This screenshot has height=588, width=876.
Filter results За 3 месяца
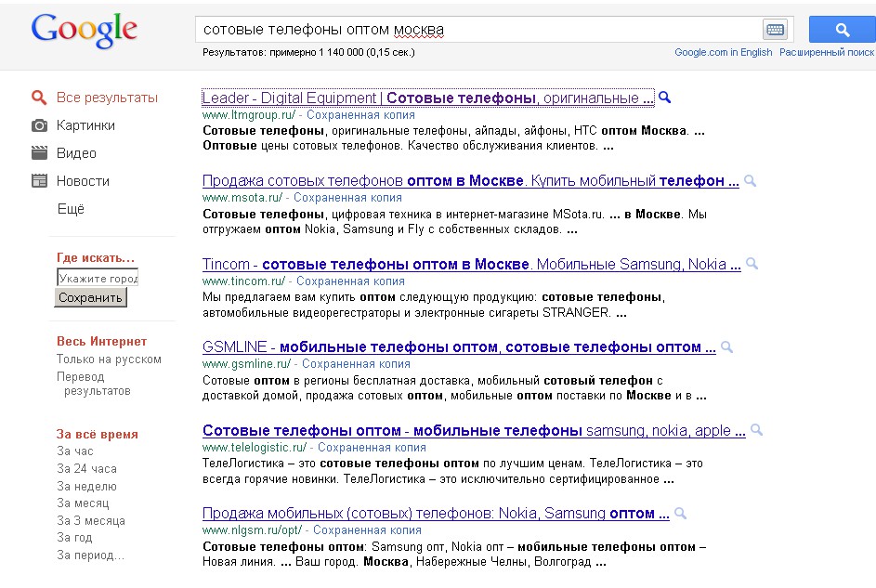[90, 520]
